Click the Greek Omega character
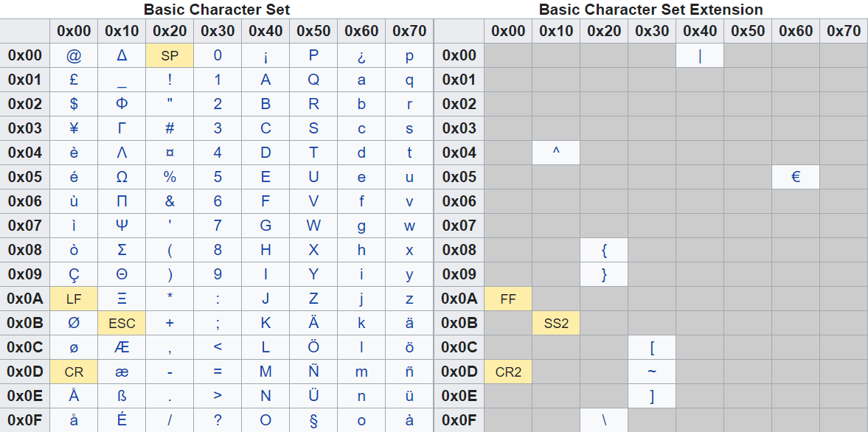The width and height of the screenshot is (868, 432). pos(122,177)
